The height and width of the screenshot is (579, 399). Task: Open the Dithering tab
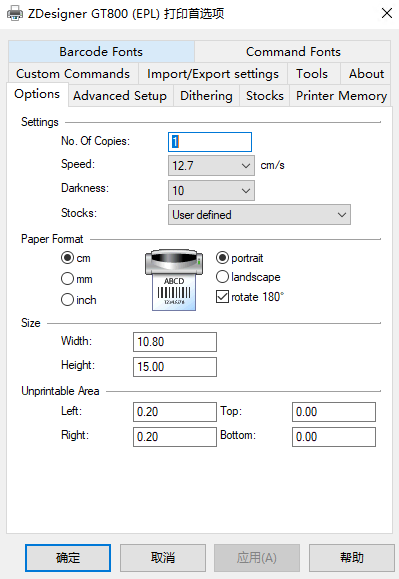[x=206, y=96]
